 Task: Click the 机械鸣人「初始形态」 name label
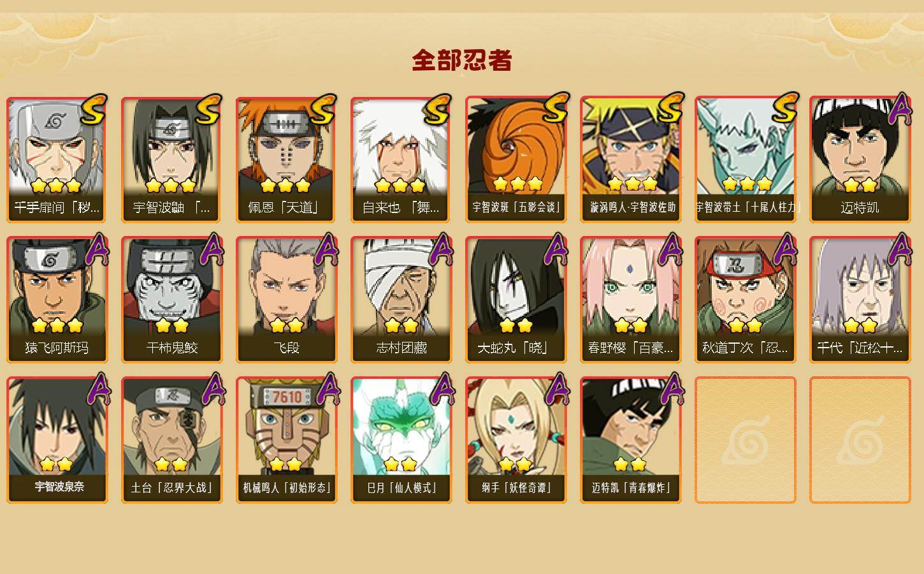click(x=286, y=488)
